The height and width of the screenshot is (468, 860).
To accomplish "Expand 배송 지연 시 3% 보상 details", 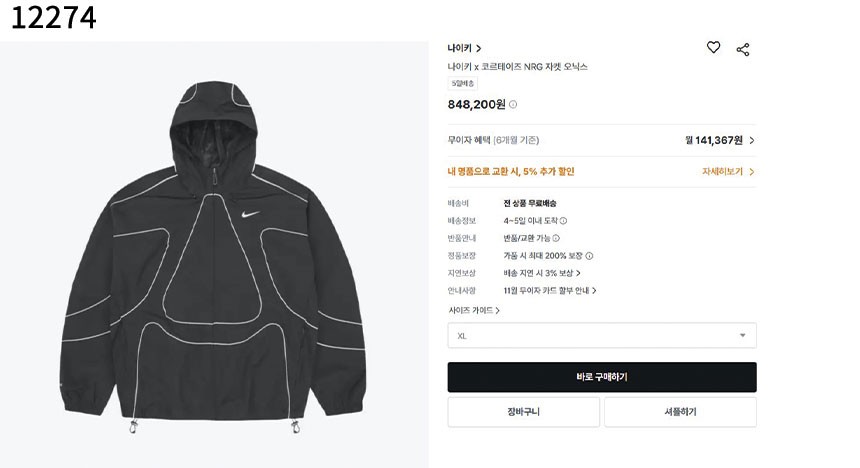I will (x=542, y=273).
